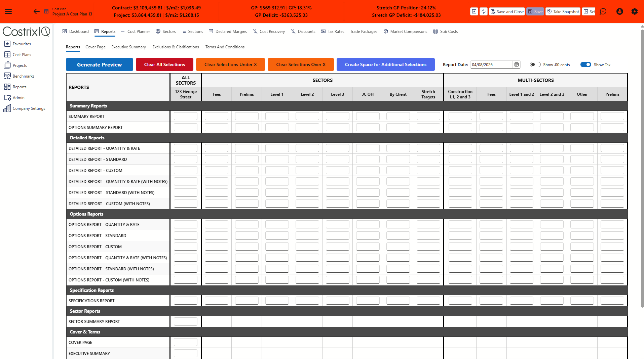Open the feedback chat bubble icon
Viewport: 644px width, 359px height.
(x=603, y=11)
